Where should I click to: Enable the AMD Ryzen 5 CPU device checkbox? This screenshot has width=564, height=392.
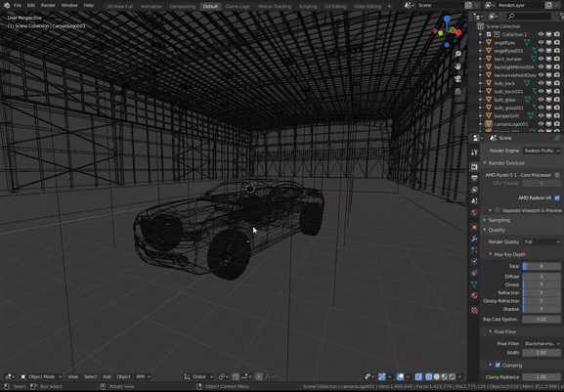(557, 175)
